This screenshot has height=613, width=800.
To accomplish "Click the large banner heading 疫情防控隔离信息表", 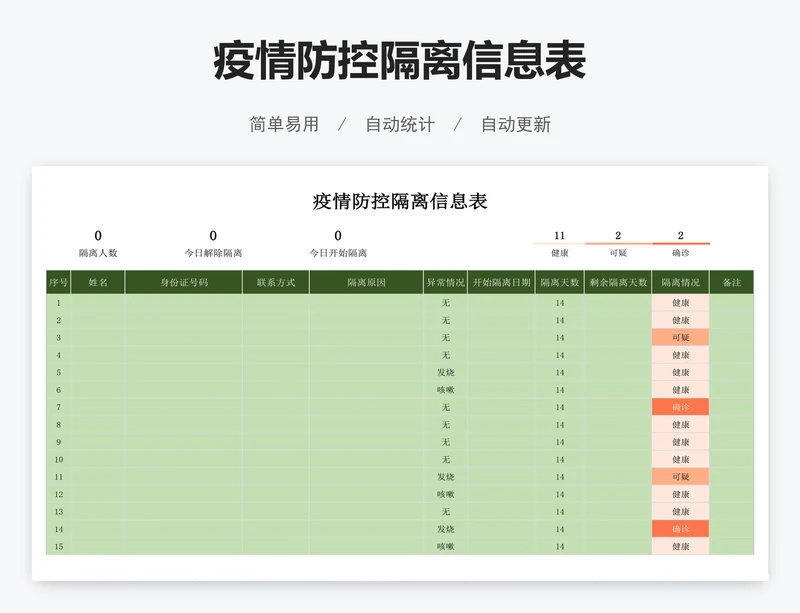I will click(x=400, y=61).
